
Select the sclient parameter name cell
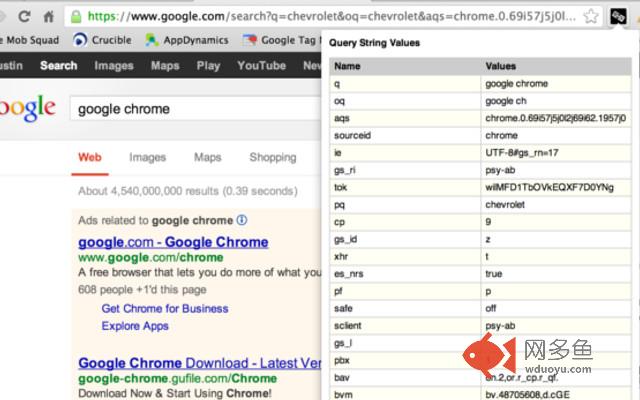[x=405, y=326]
